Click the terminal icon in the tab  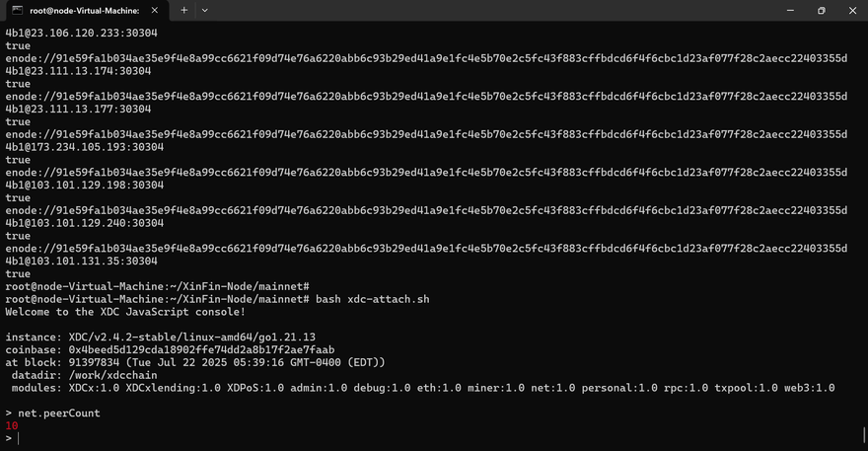(17, 10)
